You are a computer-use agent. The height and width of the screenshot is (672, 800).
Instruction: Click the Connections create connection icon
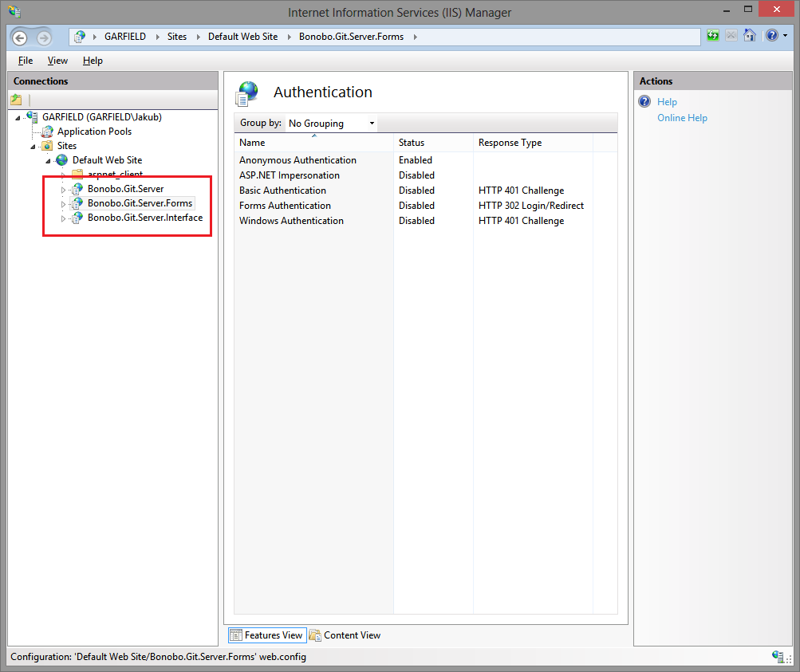tap(16, 100)
